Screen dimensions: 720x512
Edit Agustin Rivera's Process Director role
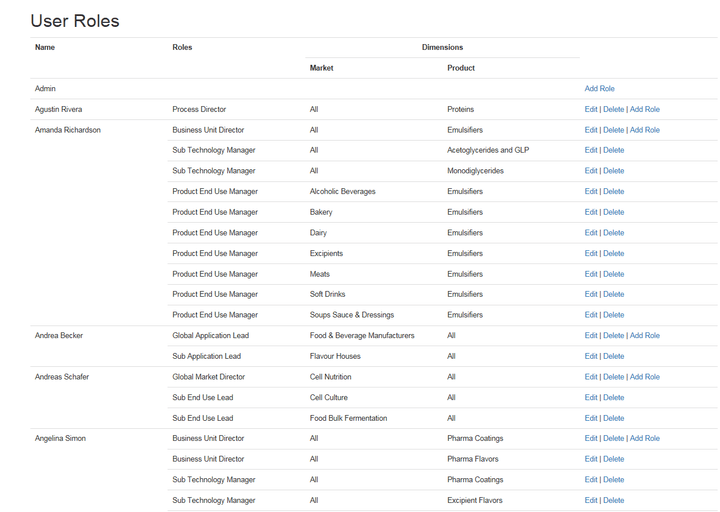591,110
